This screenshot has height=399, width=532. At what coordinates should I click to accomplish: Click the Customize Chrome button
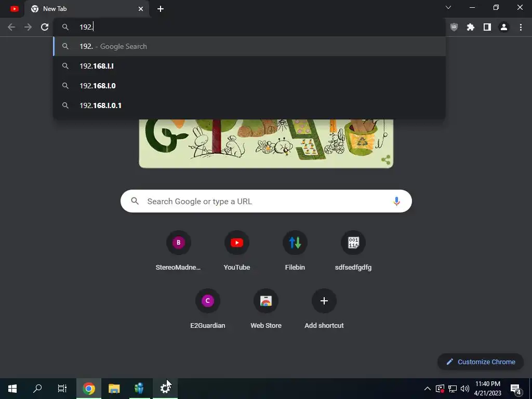coord(481,362)
